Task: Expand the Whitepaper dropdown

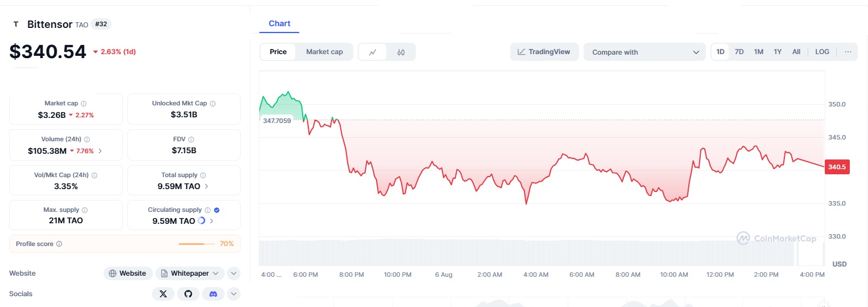Action: (x=190, y=273)
